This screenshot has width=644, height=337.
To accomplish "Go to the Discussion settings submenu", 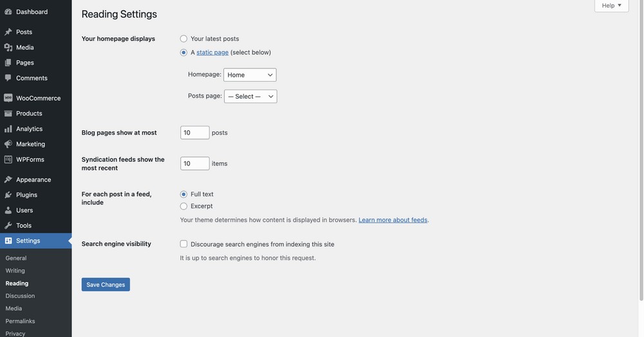I will click(x=20, y=296).
